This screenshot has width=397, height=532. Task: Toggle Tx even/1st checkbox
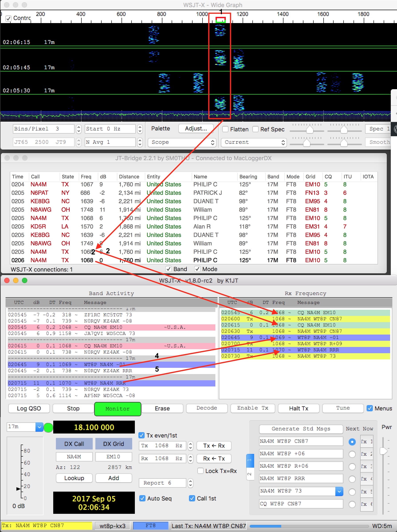142,435
